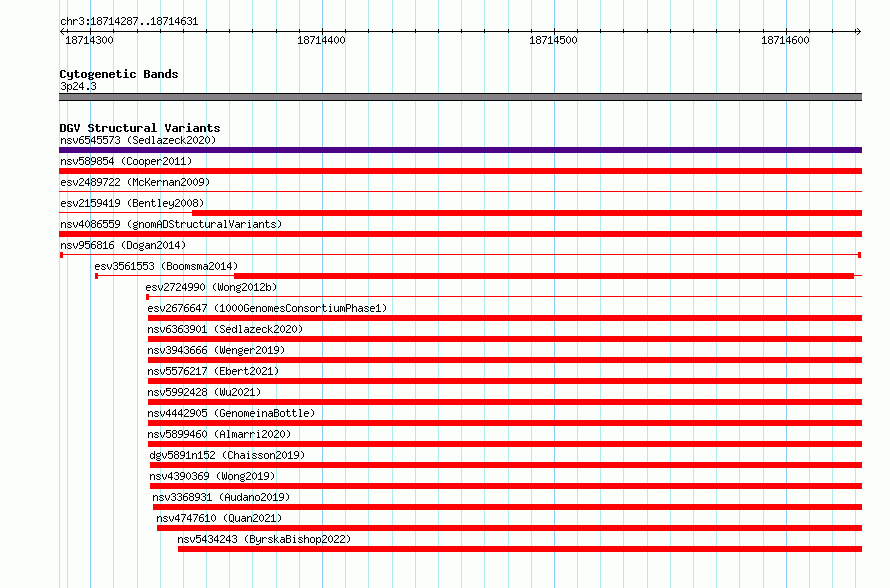The height and width of the screenshot is (588, 890).
Task: Select the 3p24.3 band label
Action: click(x=78, y=86)
